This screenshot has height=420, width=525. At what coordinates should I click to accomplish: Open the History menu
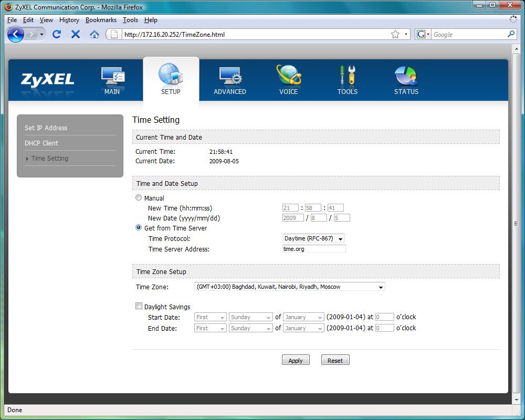point(69,20)
